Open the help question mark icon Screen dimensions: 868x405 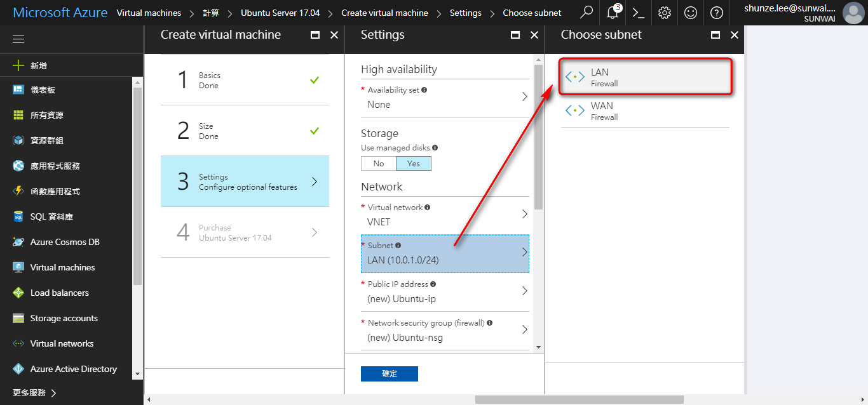click(716, 13)
